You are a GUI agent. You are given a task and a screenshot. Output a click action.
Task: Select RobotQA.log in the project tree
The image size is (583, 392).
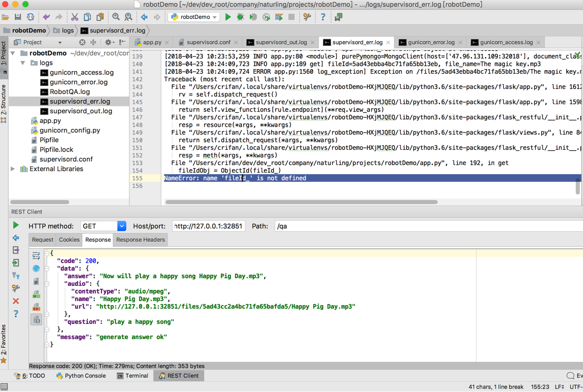(x=70, y=92)
